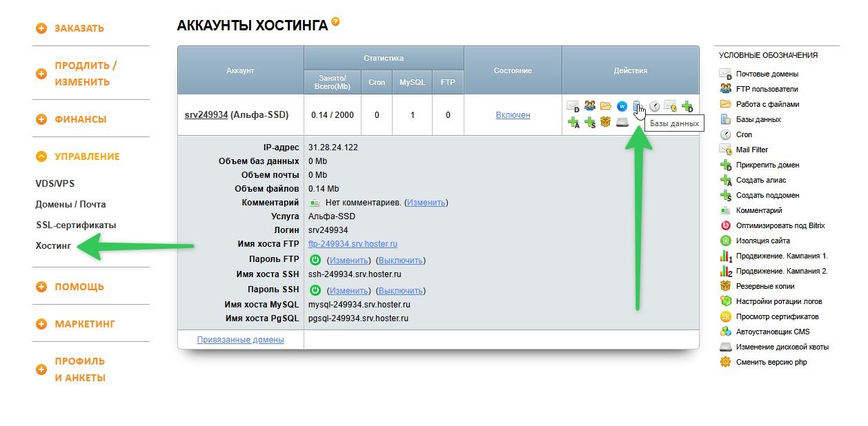868x426 pixels.
Task: Click the create alias plus-A icon
Action: 573,123
